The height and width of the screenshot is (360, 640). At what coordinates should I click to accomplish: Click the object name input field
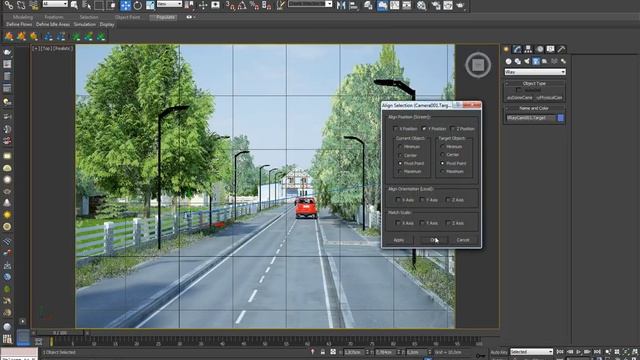point(531,118)
